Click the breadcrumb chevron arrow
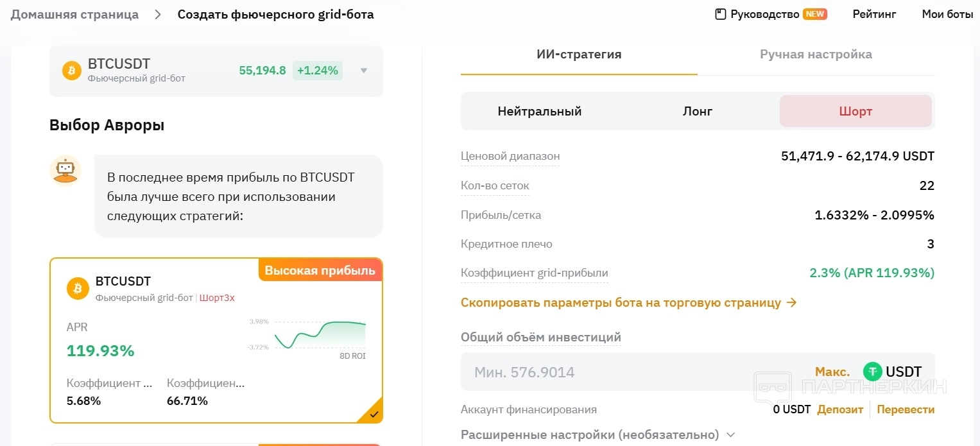Screen dimensions: 980x446 click(x=158, y=14)
